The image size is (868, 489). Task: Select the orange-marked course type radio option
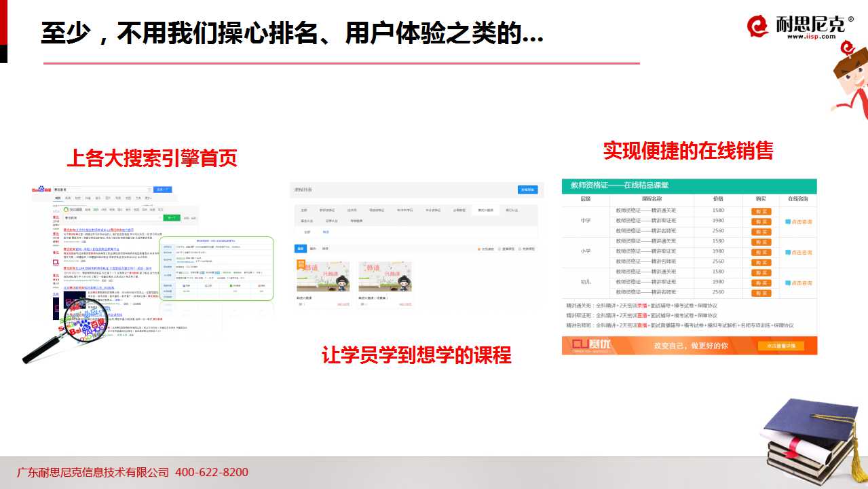(479, 249)
